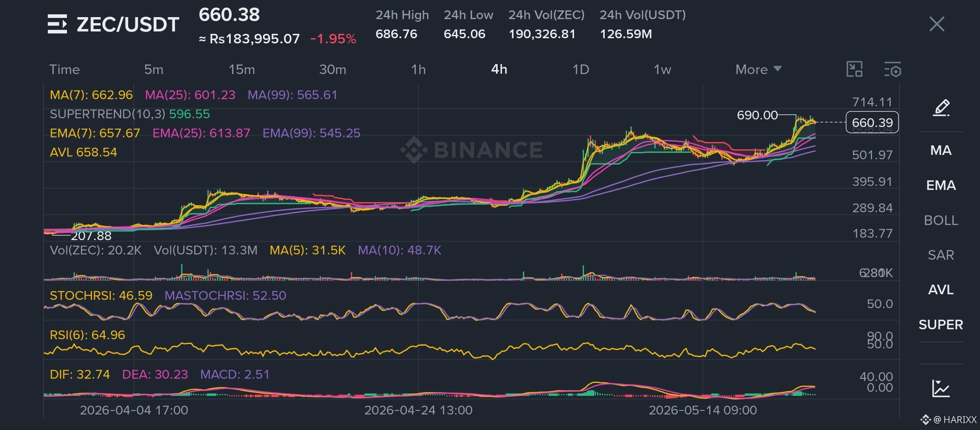Switch to the 15m interval
This screenshot has width=980, height=430.
[242, 69]
